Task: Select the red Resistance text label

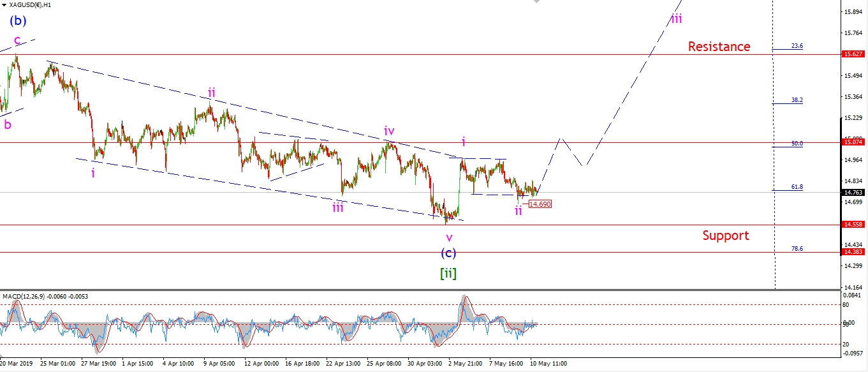Action: (719, 47)
